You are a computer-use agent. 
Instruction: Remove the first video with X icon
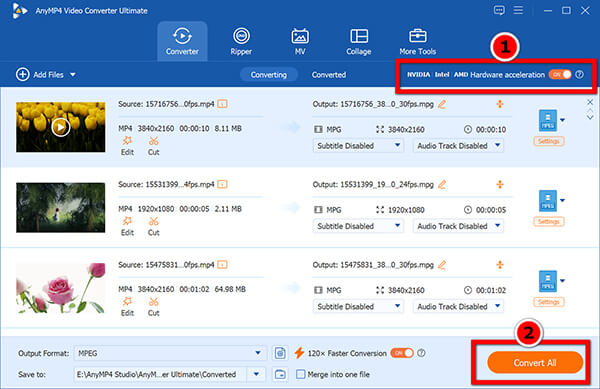click(590, 102)
